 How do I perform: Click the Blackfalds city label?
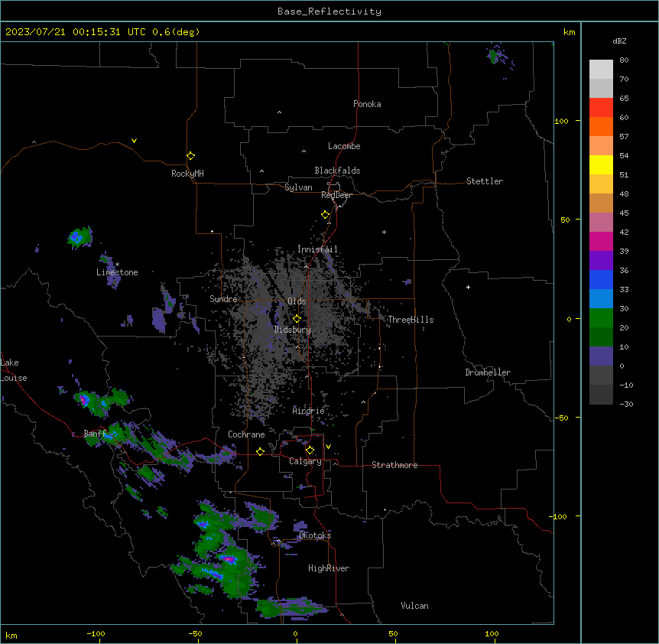point(337,171)
